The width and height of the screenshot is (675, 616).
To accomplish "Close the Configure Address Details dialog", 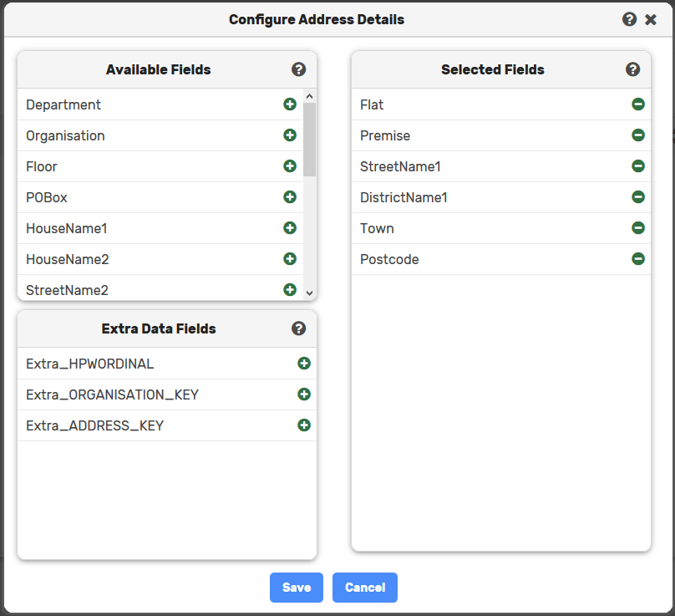I will (651, 19).
